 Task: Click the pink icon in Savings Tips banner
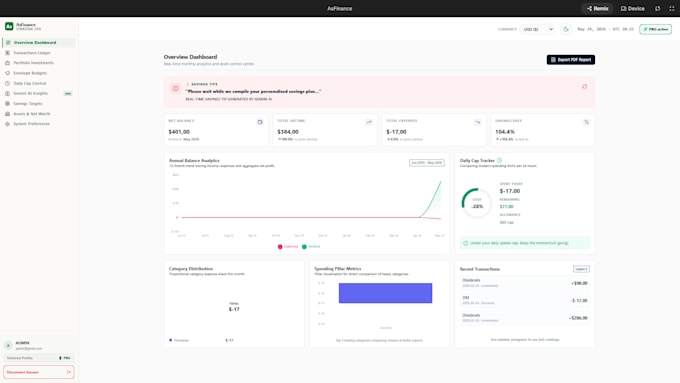(x=175, y=88)
